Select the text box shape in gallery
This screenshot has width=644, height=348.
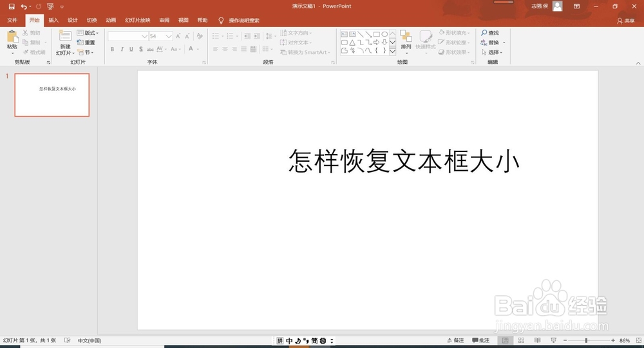point(344,34)
